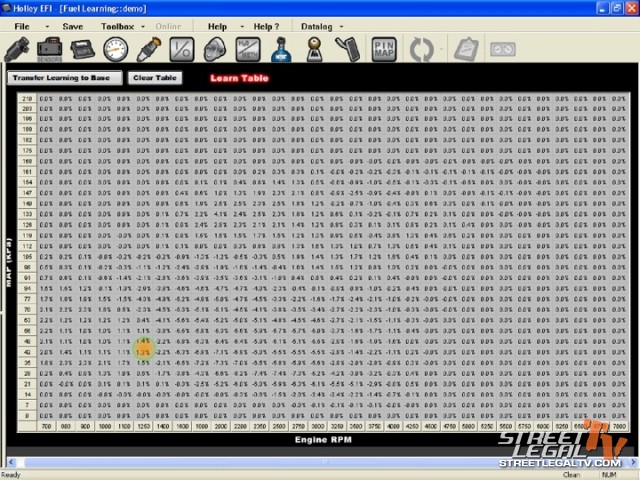Open the spark plug ignition icon
The image size is (640, 480).
149,49
